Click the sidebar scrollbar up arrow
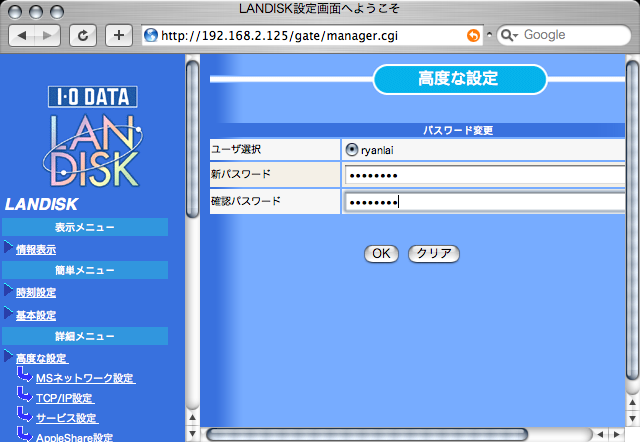The width and height of the screenshot is (640, 442). (192, 418)
